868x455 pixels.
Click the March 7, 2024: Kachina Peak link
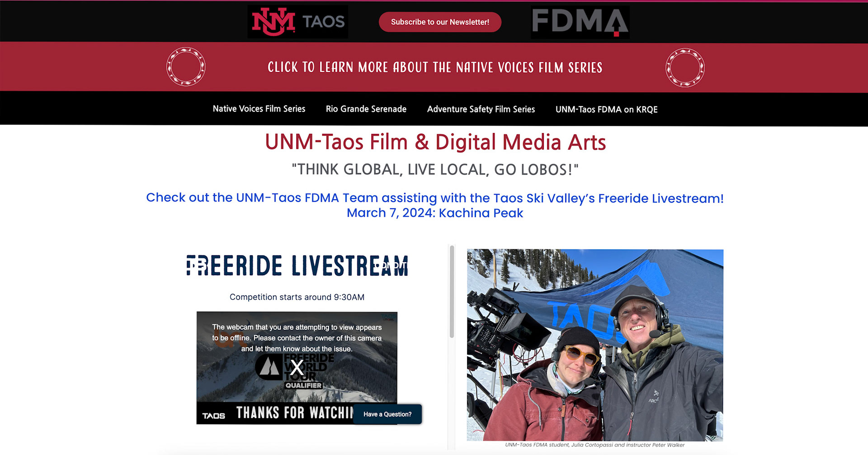click(435, 213)
